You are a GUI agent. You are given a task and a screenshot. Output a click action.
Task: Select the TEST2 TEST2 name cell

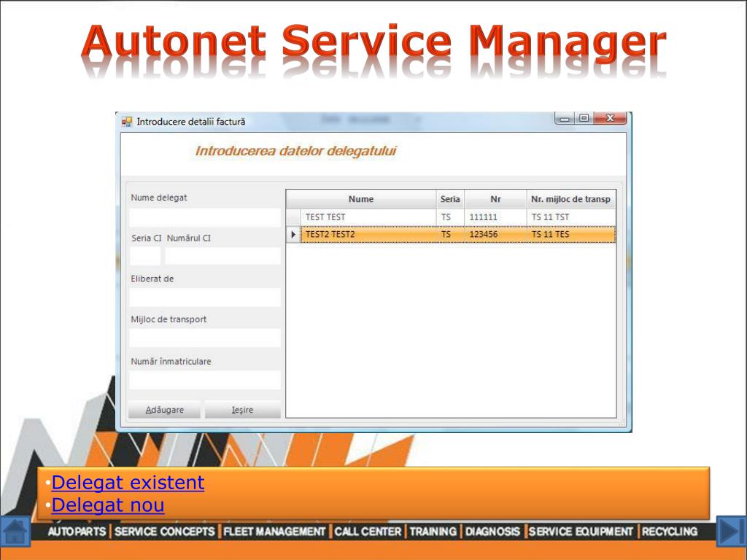tap(368, 234)
